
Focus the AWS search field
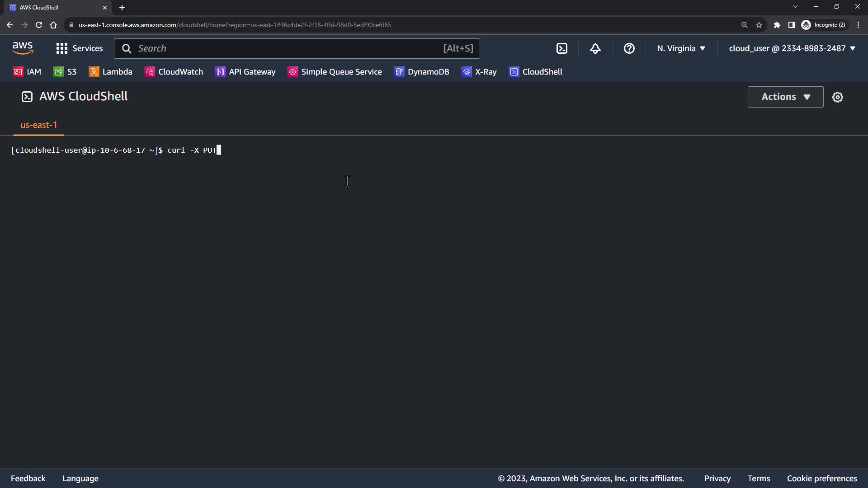(289, 48)
